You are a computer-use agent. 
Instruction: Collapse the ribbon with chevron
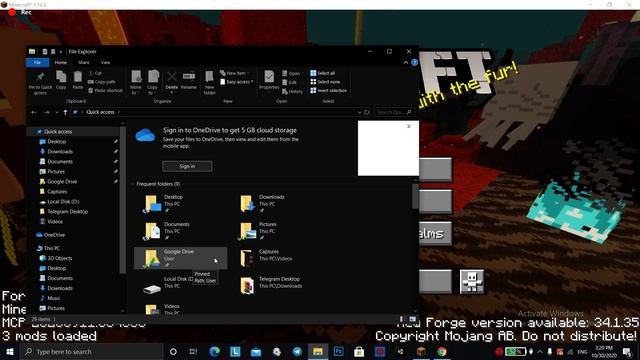(x=405, y=62)
